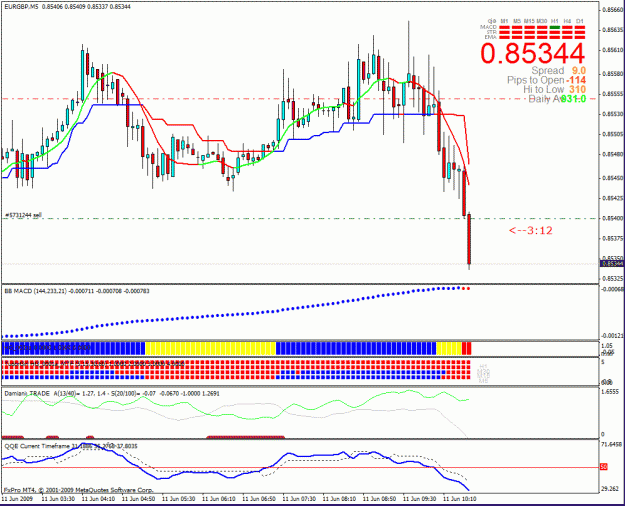
Task: Click the 29.262 QQE scale value
Action: pos(610,488)
